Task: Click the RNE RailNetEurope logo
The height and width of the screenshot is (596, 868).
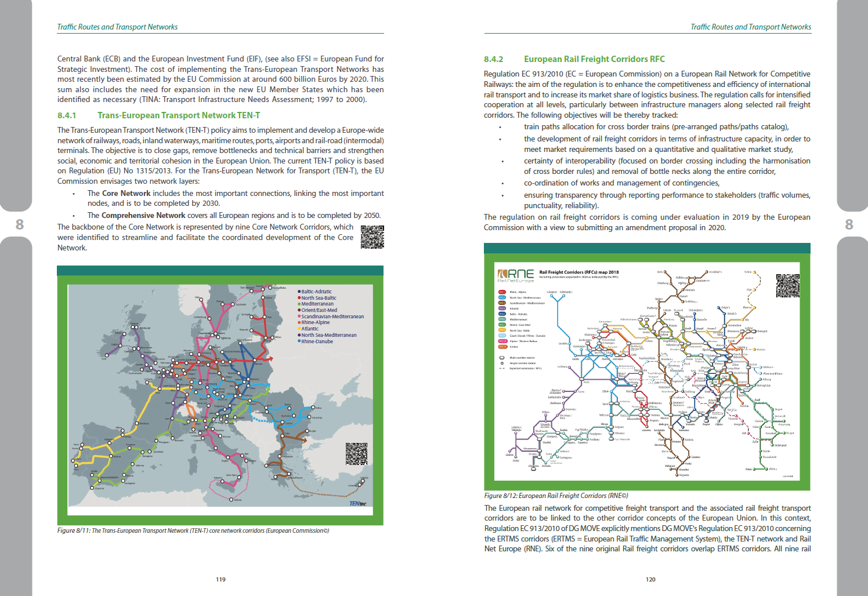Action: [516, 275]
